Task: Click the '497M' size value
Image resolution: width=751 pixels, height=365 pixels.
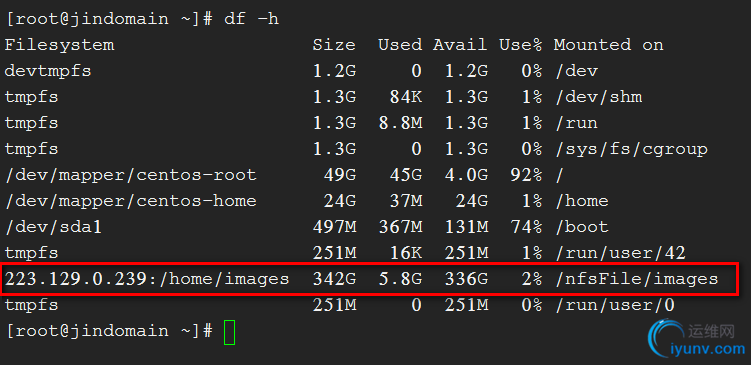Action: (x=334, y=227)
